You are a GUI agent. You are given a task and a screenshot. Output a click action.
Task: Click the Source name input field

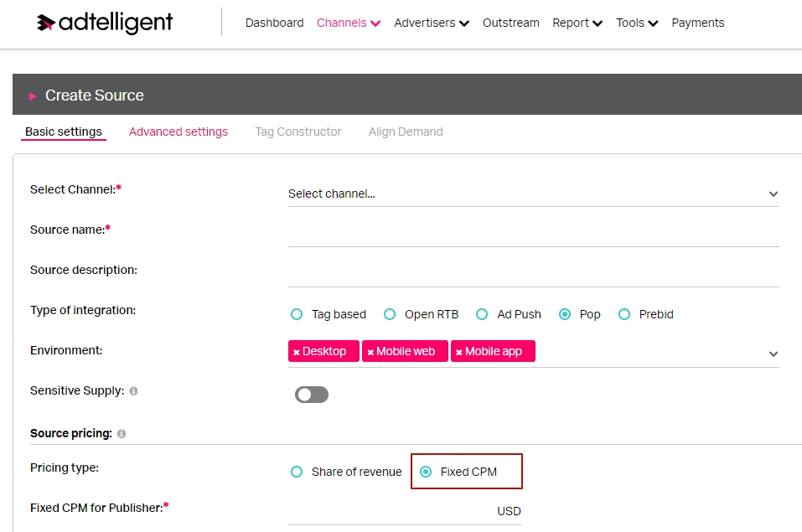click(x=534, y=234)
